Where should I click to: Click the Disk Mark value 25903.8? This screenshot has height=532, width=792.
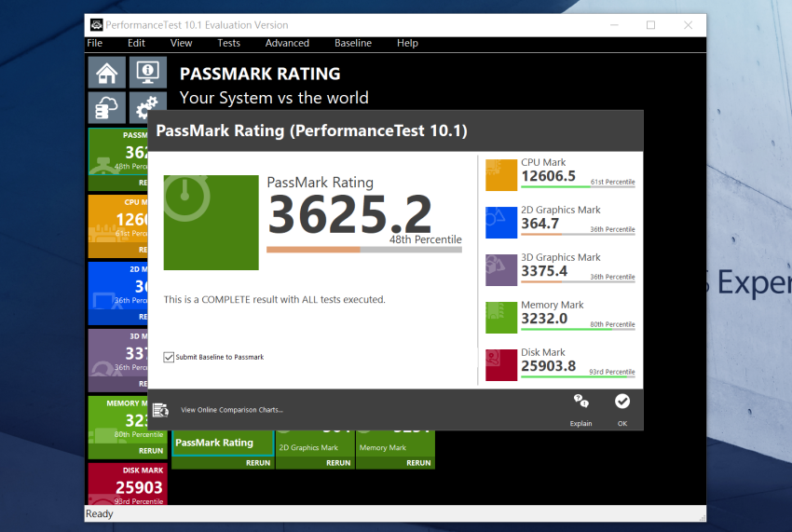click(x=549, y=366)
